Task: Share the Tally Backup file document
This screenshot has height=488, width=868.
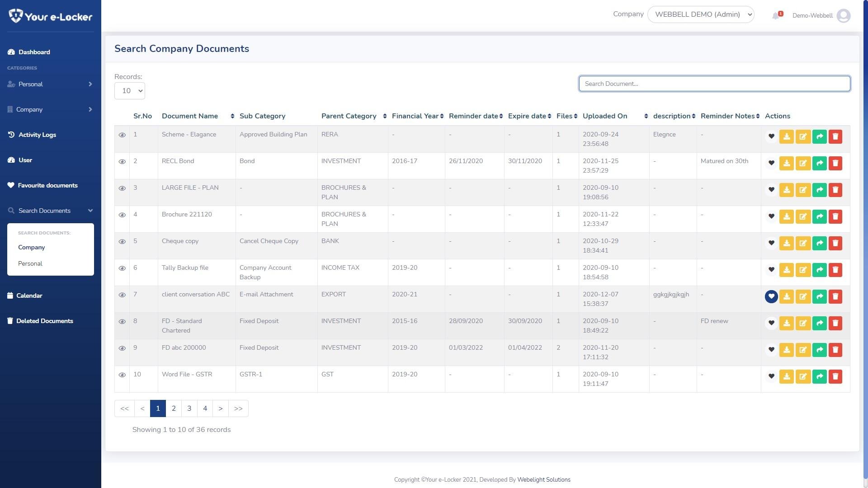Action: (819, 270)
